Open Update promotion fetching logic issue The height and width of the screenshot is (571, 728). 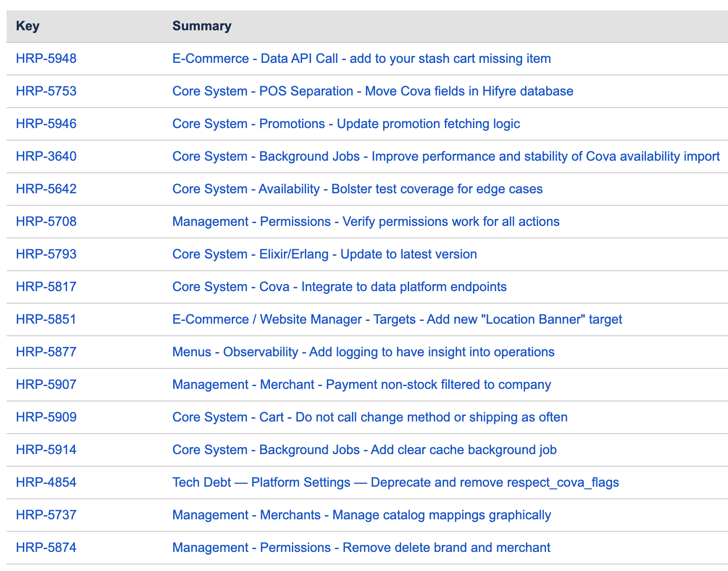pos(346,124)
